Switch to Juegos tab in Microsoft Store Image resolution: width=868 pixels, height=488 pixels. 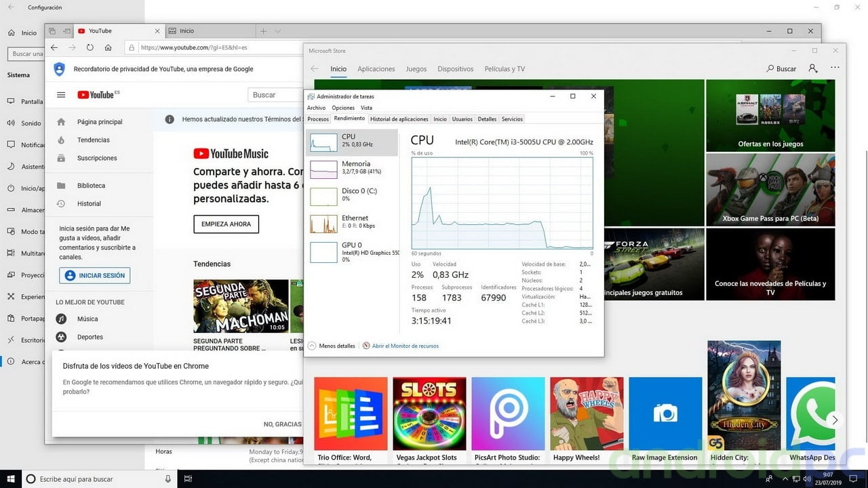tap(416, 69)
